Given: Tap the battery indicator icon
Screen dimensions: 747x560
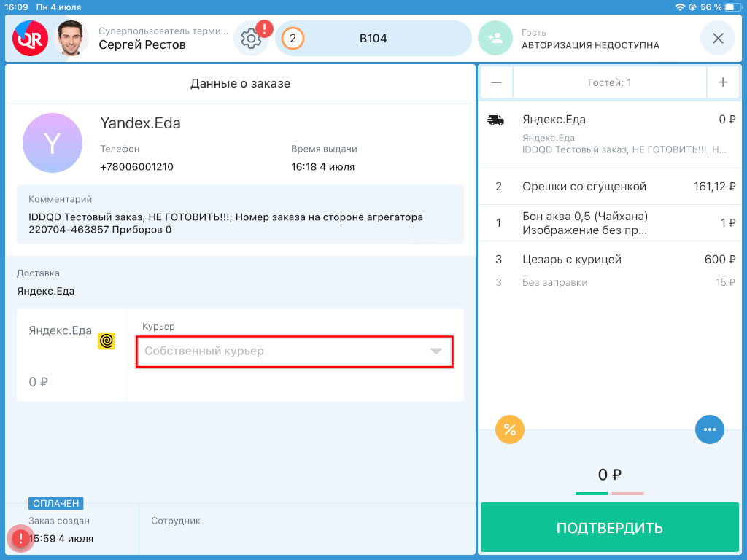Looking at the screenshot, I should pyautogui.click(x=732, y=7).
